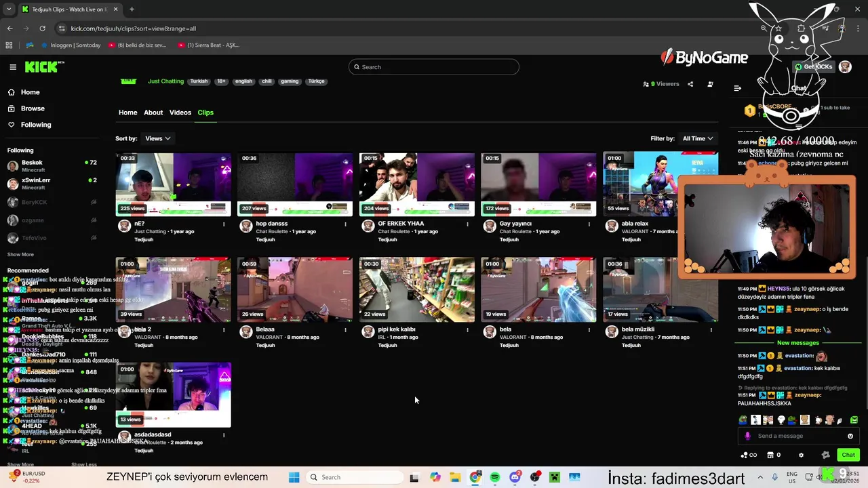Screen dimensions: 868x488
Task: Open Discord from the taskbar
Action: click(515, 477)
